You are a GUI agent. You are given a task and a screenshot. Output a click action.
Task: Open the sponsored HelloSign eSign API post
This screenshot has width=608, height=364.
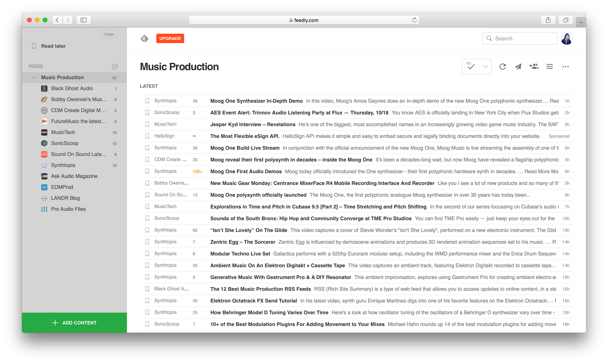coord(245,136)
